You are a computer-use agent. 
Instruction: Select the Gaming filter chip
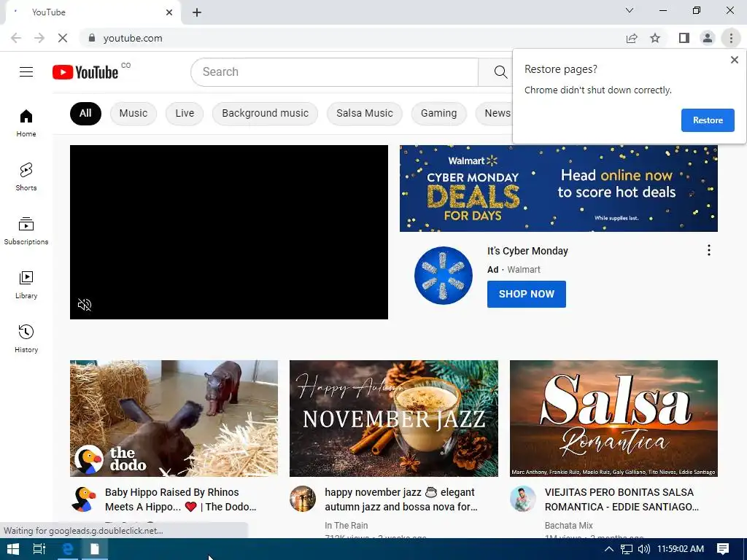[438, 113]
